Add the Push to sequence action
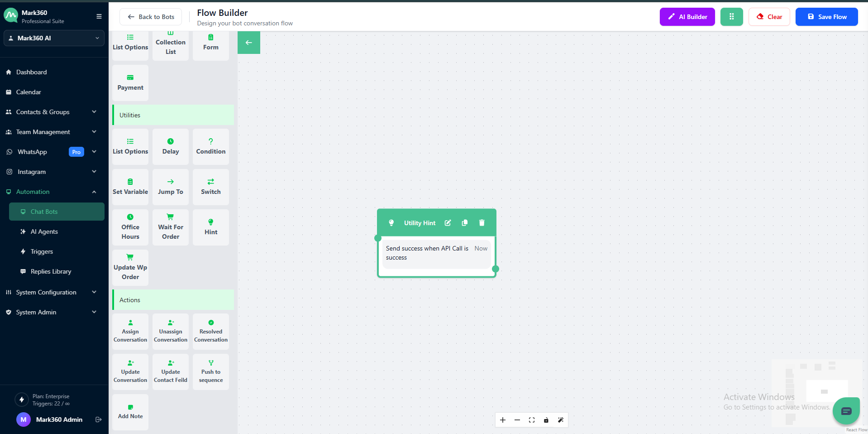The image size is (868, 434). click(210, 372)
